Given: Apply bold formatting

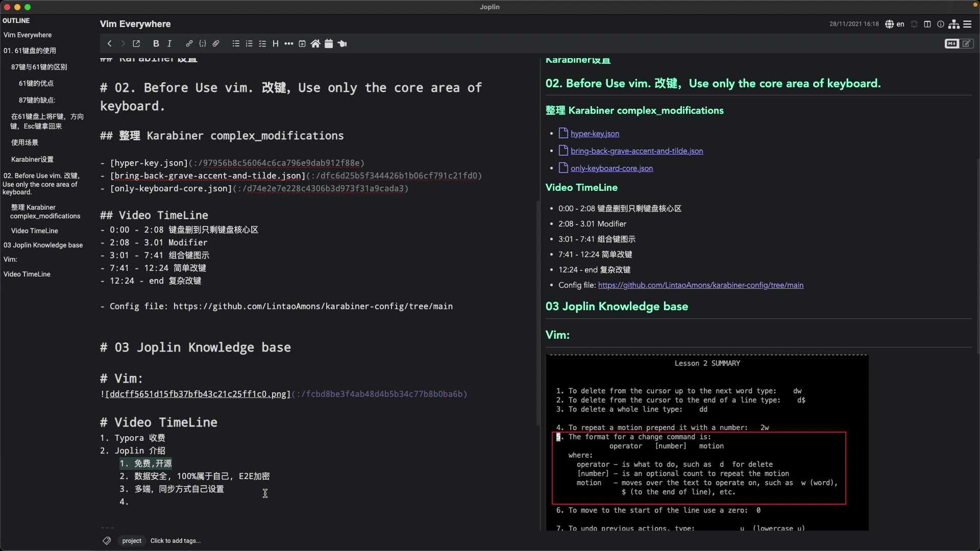Looking at the screenshot, I should click(156, 44).
